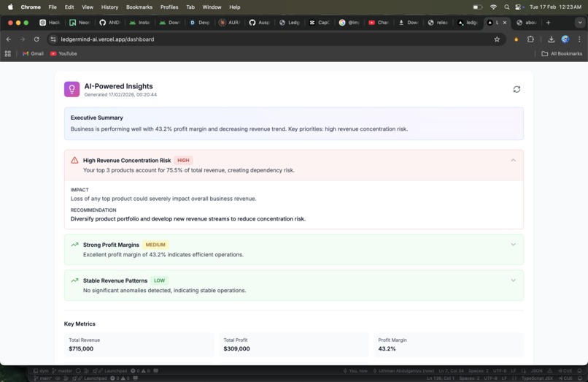Open Chrome downloads icon
The width and height of the screenshot is (588, 382).
(x=552, y=39)
